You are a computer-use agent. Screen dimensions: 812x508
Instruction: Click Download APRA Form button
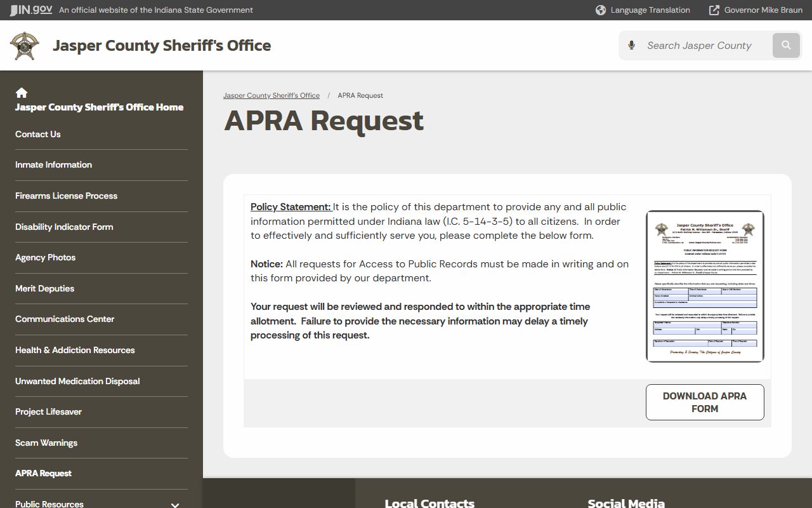705,402
